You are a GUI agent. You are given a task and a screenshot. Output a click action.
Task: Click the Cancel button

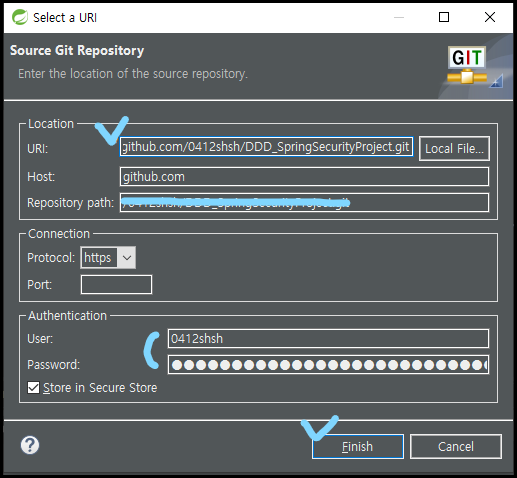click(456, 447)
